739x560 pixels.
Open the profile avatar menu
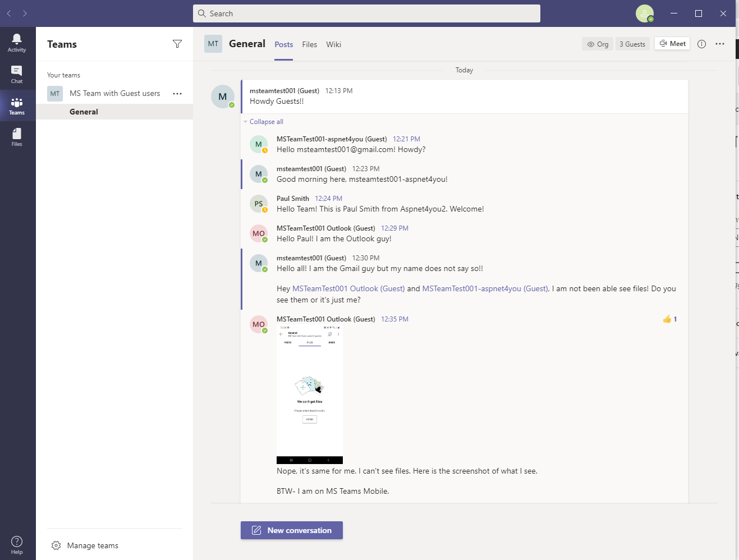click(645, 13)
